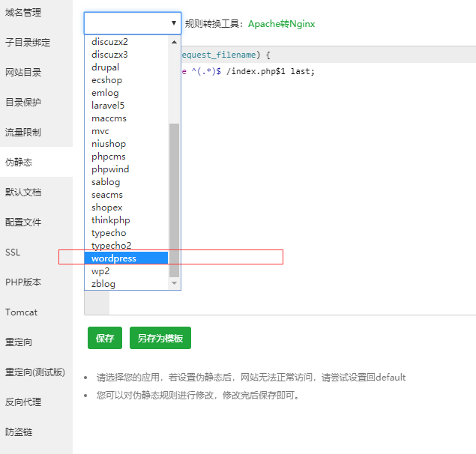476x454 pixels.
Task: Open the 反向代理 section
Action: pyautogui.click(x=23, y=402)
